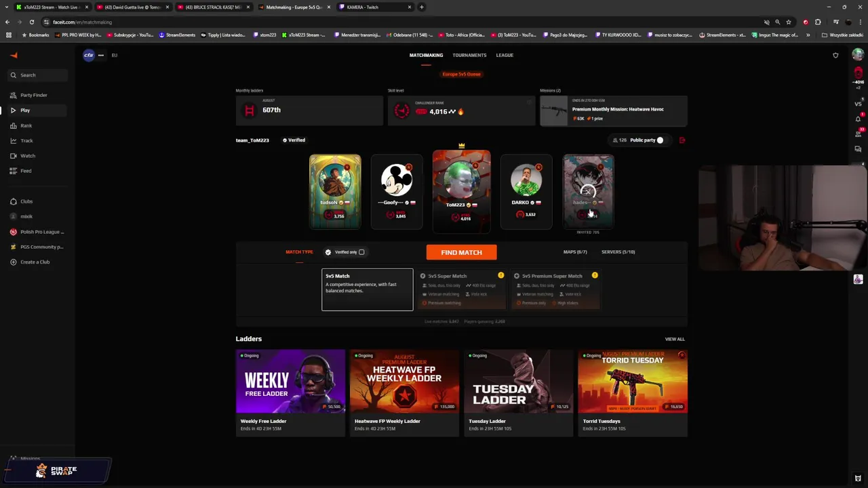This screenshot has width=868, height=488.
Task: Open the Search field in the sidebar
Action: tap(37, 75)
